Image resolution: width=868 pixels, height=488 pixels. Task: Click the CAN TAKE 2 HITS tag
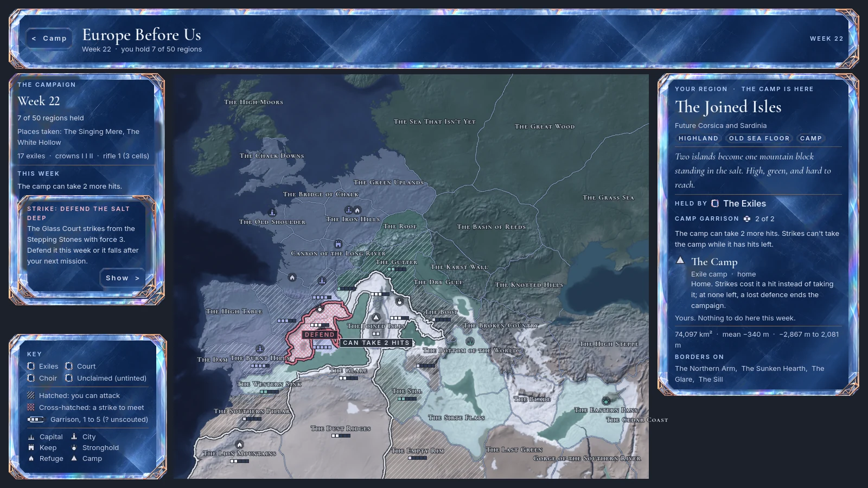(x=376, y=343)
